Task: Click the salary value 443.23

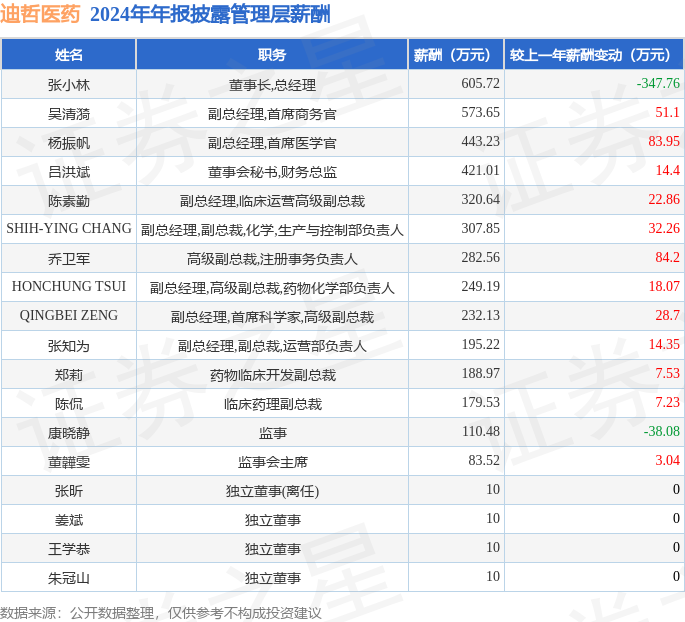Action: tap(481, 141)
